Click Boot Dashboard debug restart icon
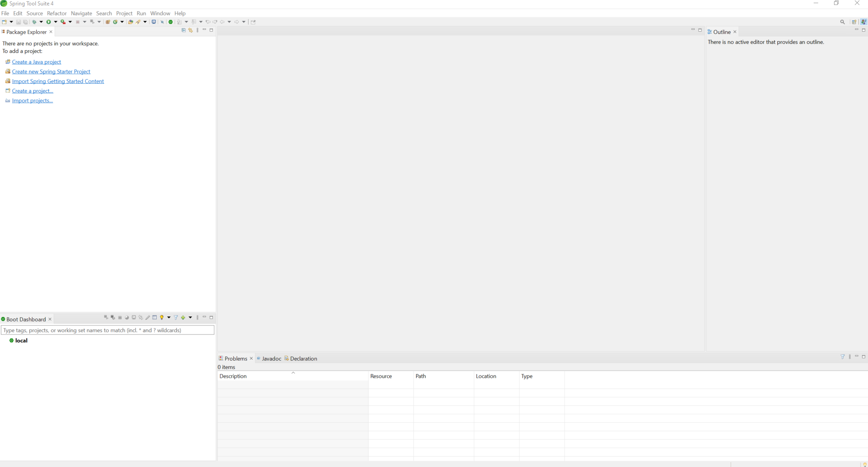 113,318
